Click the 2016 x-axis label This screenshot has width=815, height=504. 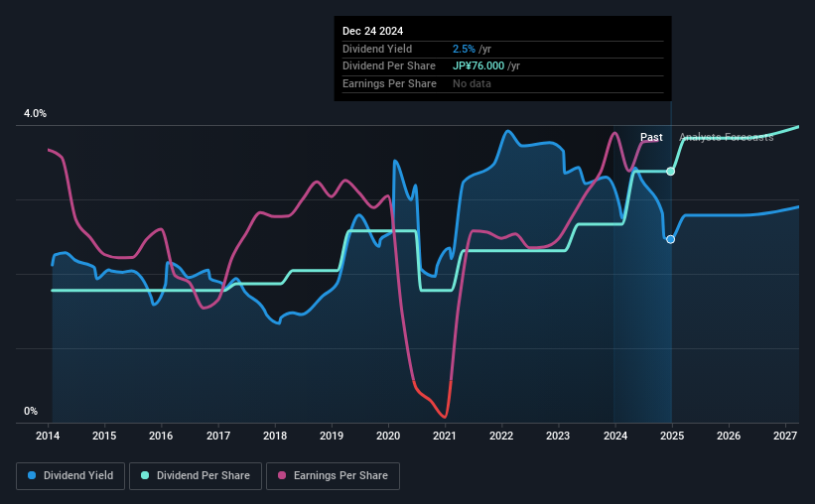point(161,436)
